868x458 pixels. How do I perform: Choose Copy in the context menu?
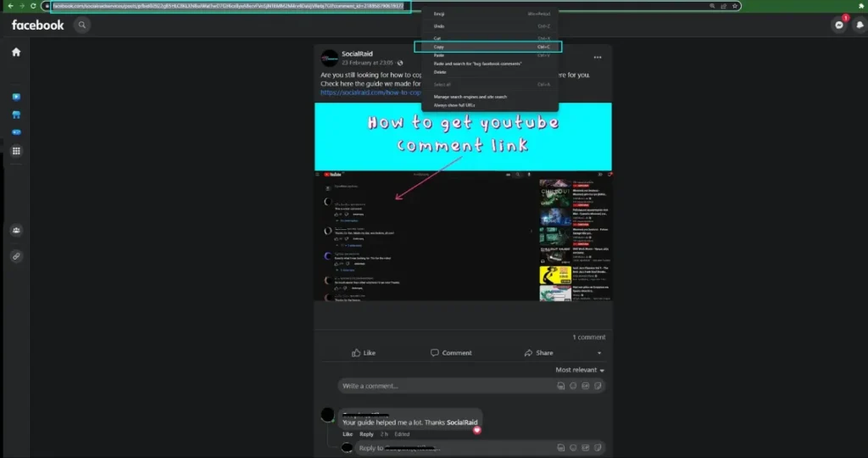(488, 47)
